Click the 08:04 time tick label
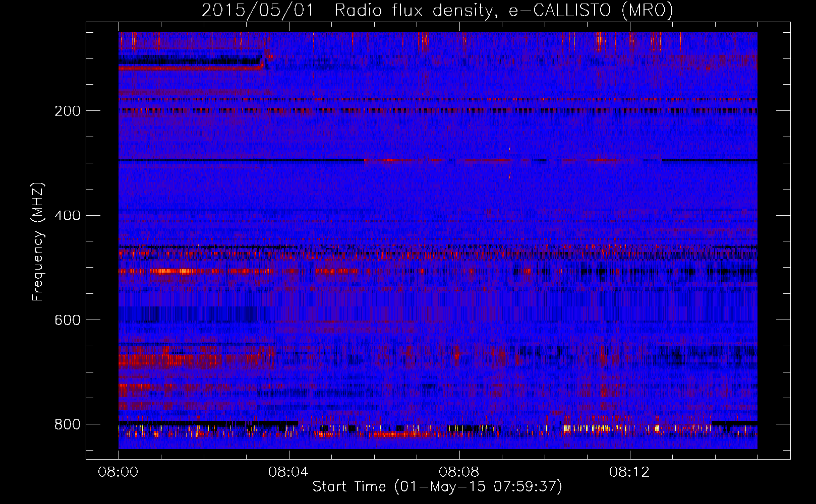The image size is (816, 504). pyautogui.click(x=288, y=472)
